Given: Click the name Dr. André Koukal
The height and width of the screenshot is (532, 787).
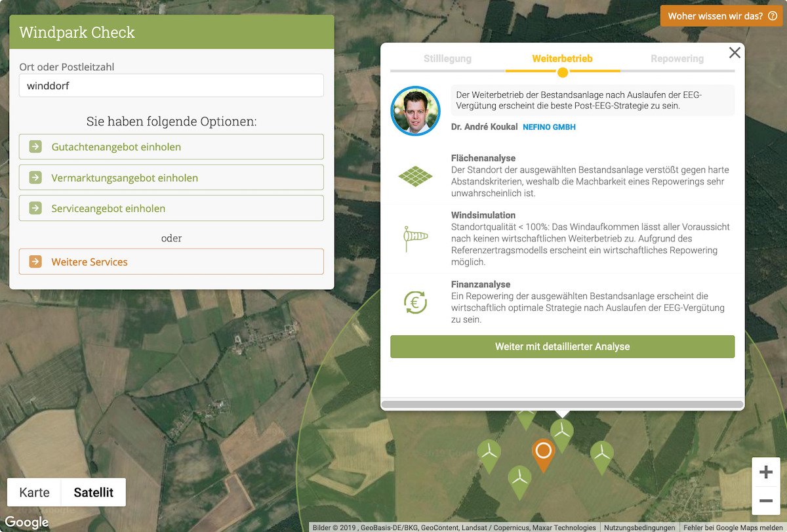Looking at the screenshot, I should pos(484,127).
